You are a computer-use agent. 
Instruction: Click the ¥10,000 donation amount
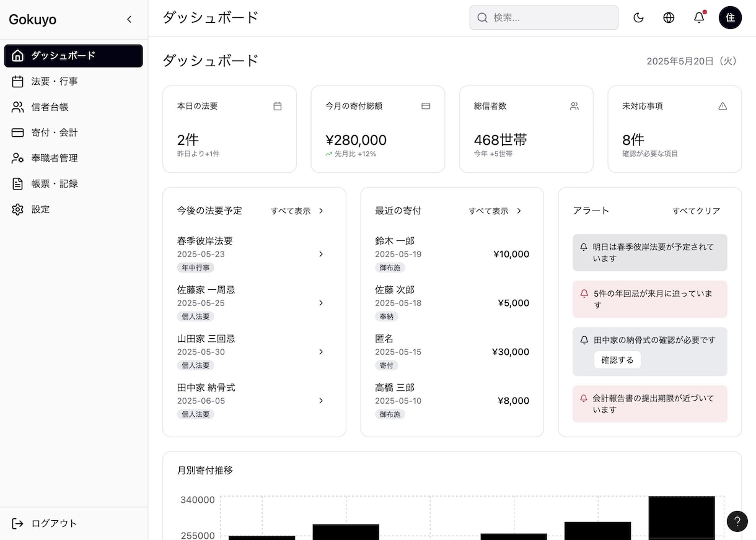[511, 254]
